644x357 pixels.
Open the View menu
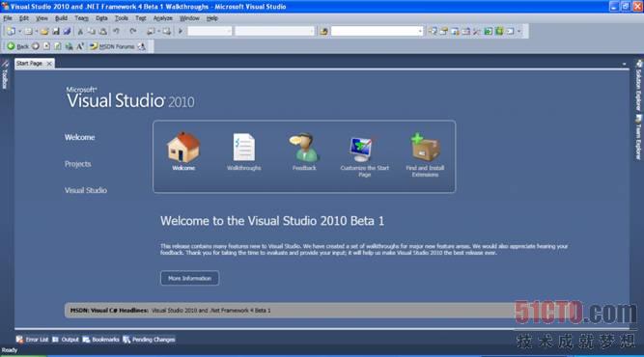pyautogui.click(x=42, y=18)
